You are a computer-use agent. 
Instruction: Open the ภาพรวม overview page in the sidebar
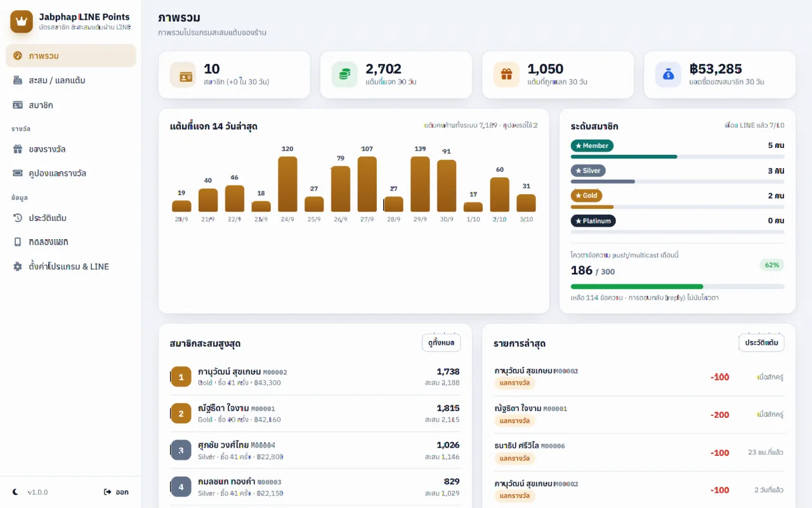tap(71, 56)
